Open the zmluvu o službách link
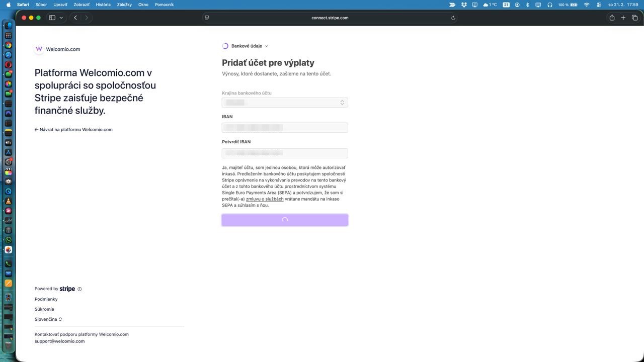 pyautogui.click(x=265, y=199)
